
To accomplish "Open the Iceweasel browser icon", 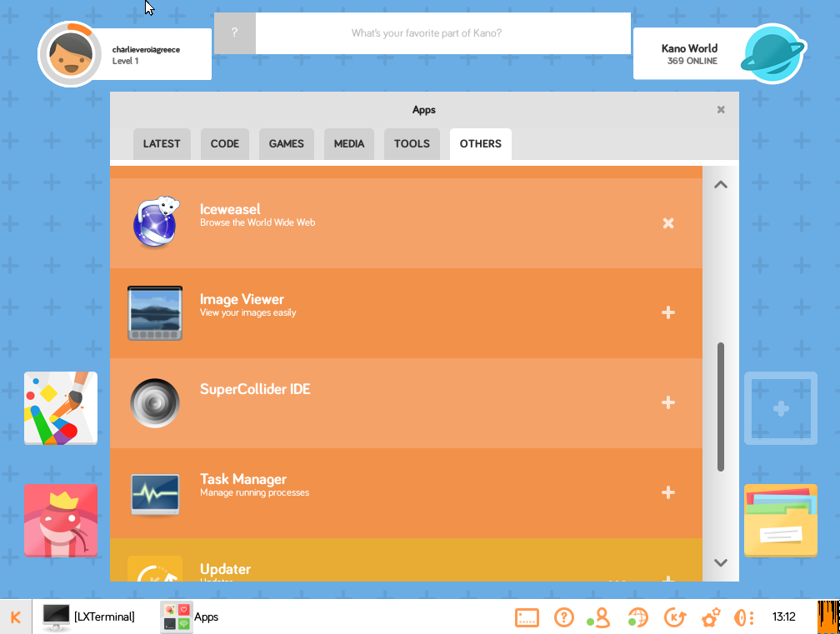I will point(156,222).
